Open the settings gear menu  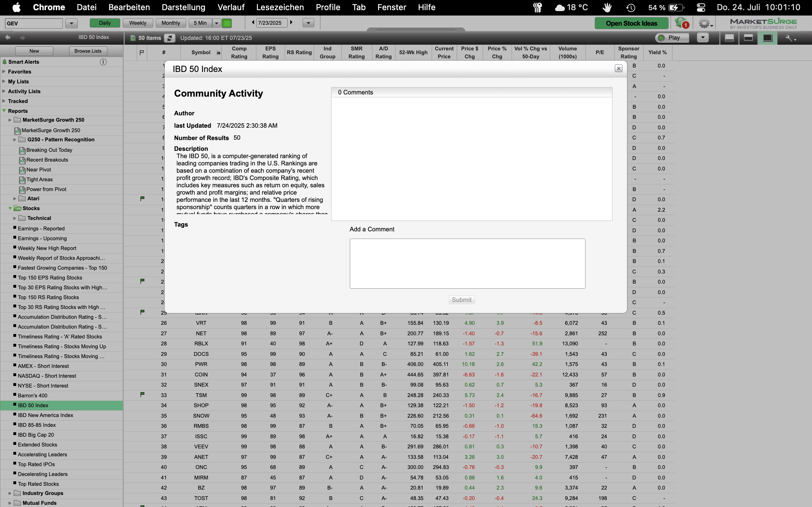704,23
